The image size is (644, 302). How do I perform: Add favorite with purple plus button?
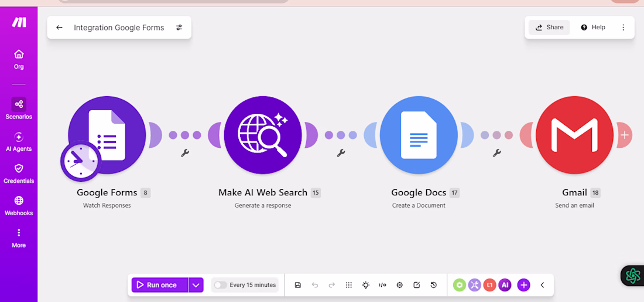[x=523, y=285]
